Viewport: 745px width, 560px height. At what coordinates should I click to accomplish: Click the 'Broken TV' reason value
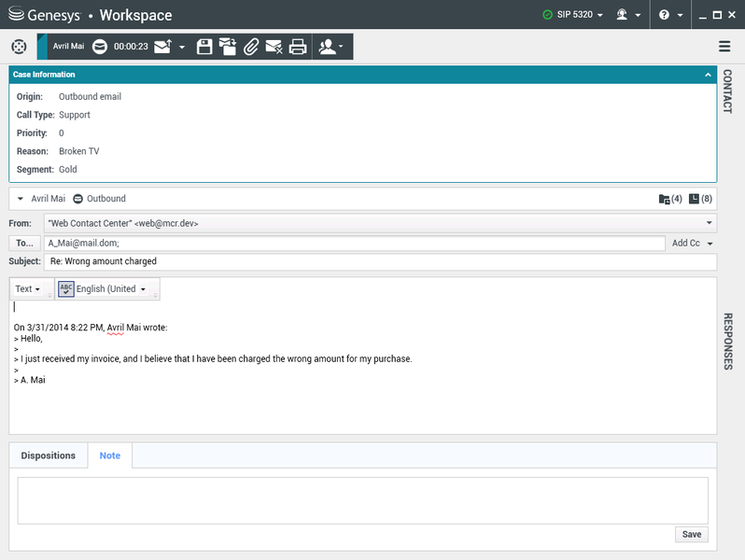tap(78, 151)
